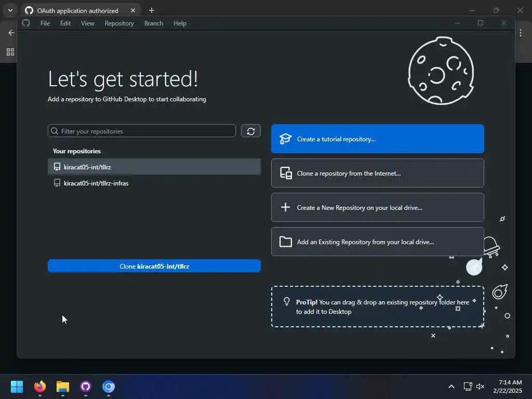Open the Branch menu
Viewport: 532px width, 399px height.
(x=154, y=23)
